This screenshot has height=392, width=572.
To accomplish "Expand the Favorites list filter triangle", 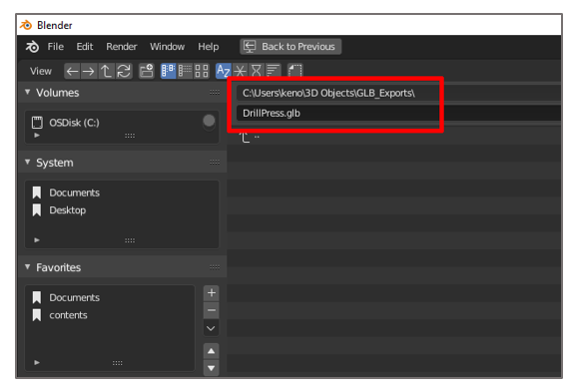I will (37, 362).
